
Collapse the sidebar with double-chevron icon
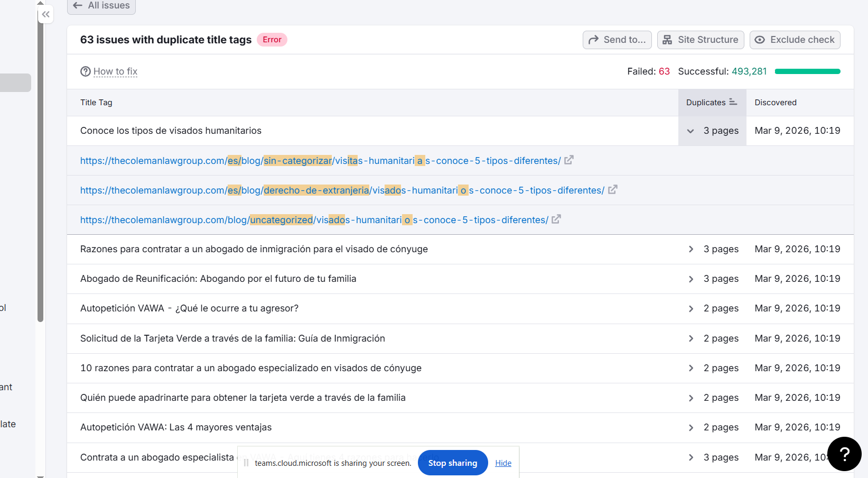coord(46,14)
